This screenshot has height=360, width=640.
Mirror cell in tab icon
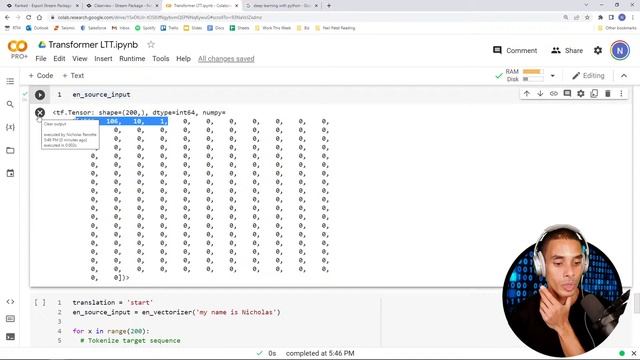click(x=594, y=93)
